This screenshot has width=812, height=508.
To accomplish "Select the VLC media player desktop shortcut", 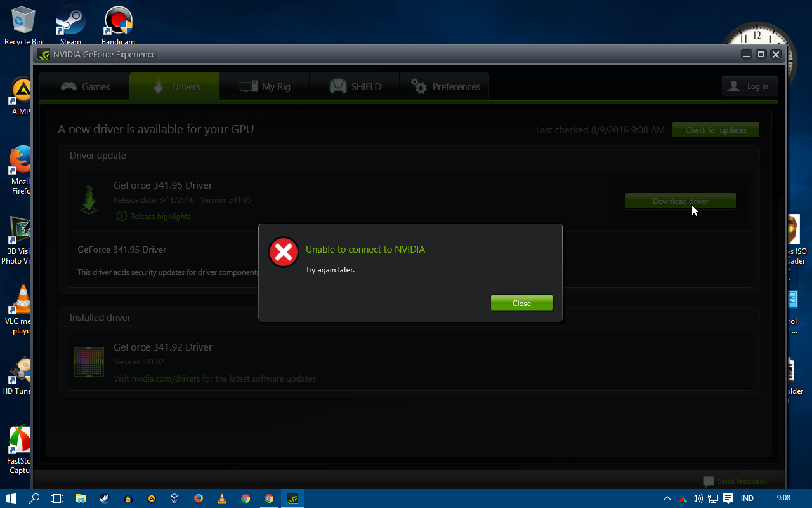I will pos(19,310).
